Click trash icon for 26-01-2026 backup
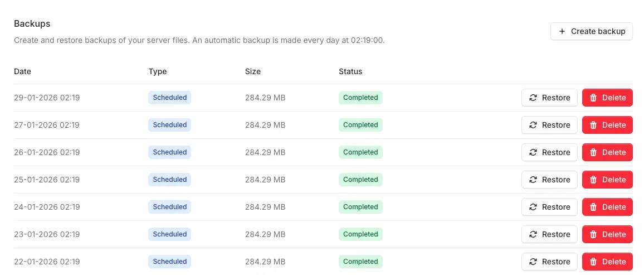 click(x=593, y=152)
